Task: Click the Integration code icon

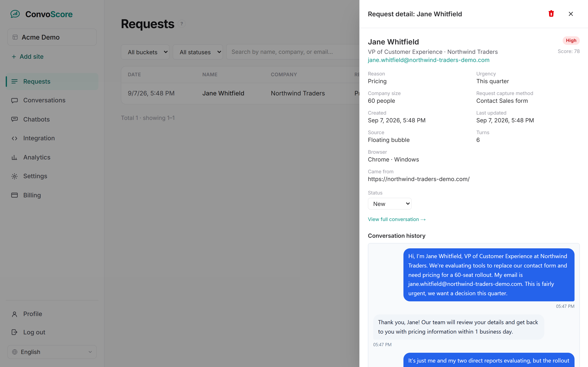Action: tap(14, 138)
